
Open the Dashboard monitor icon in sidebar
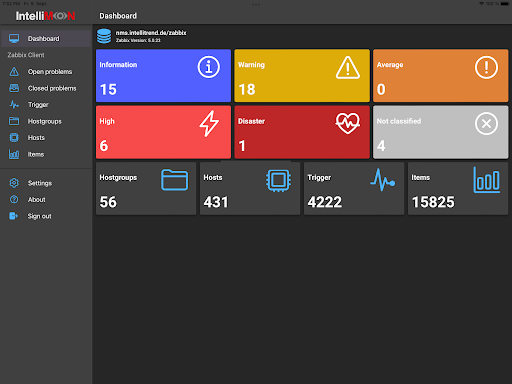[x=14, y=39]
